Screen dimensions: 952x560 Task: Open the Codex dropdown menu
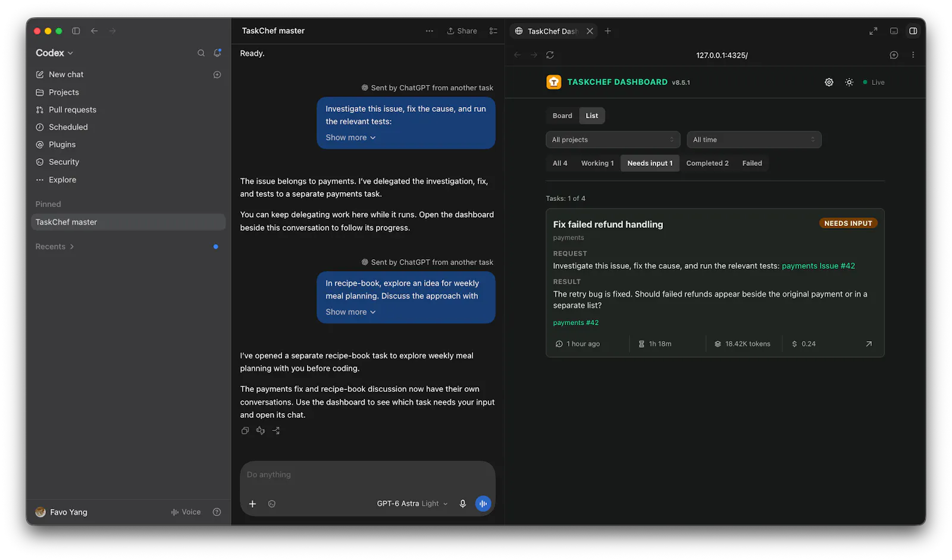coord(54,53)
